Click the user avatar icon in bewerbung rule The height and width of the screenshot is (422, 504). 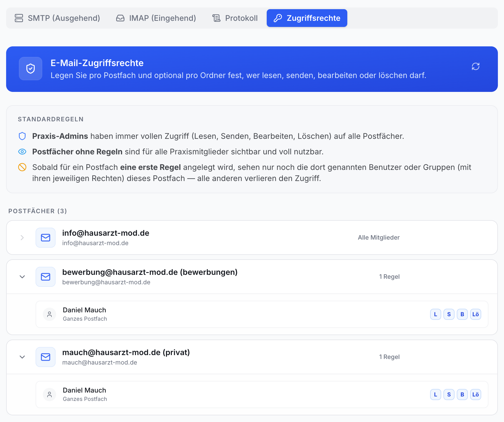pos(49,314)
